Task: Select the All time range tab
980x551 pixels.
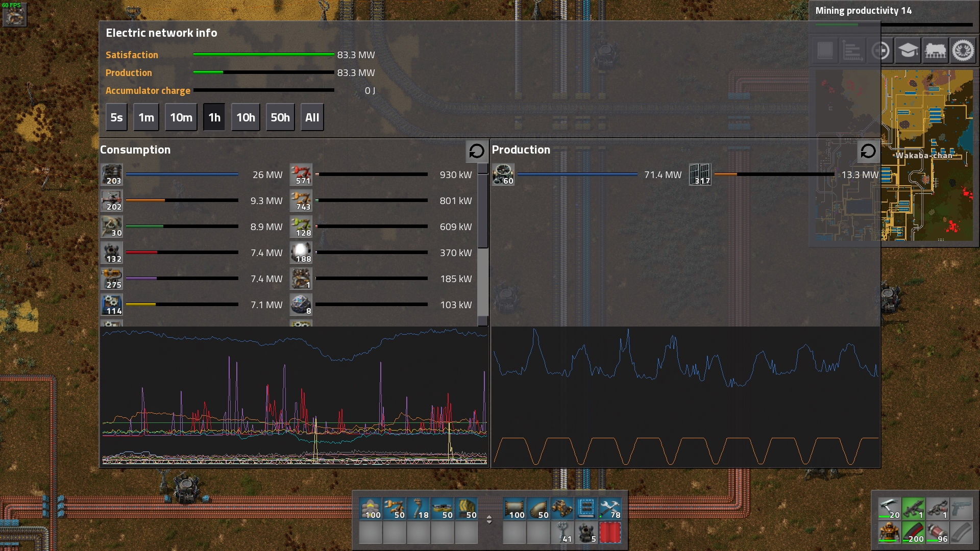Action: tap(312, 117)
